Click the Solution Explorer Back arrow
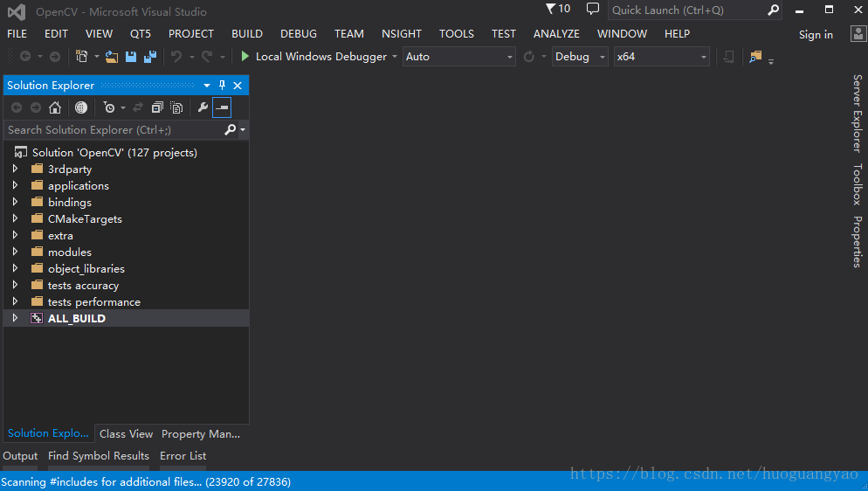The height and width of the screenshot is (491, 868). pos(17,107)
